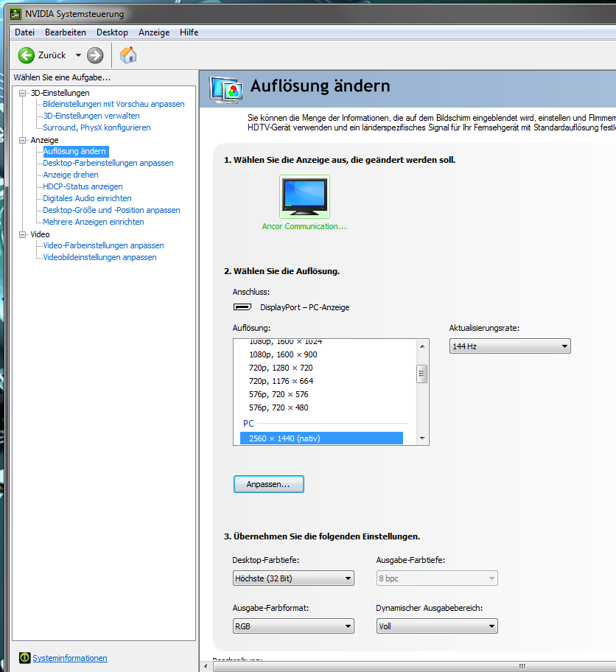Click resolution list scroll down arrow

point(422,438)
